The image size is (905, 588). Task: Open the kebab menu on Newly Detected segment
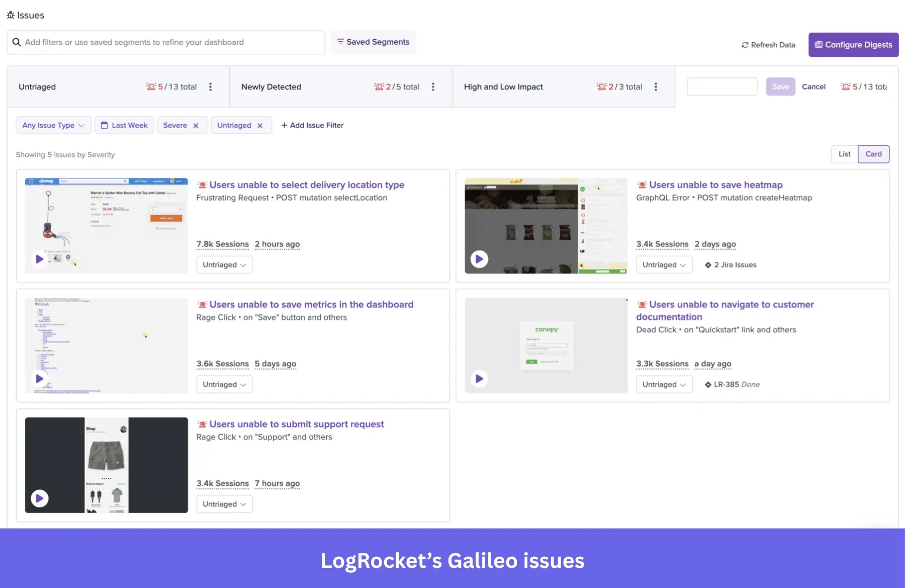pos(433,86)
